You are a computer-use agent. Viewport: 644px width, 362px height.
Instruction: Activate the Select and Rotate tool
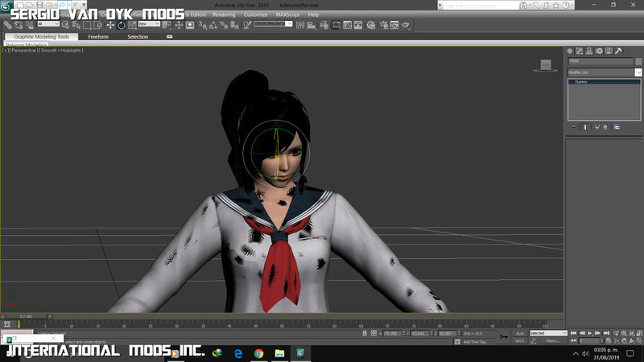(x=122, y=25)
